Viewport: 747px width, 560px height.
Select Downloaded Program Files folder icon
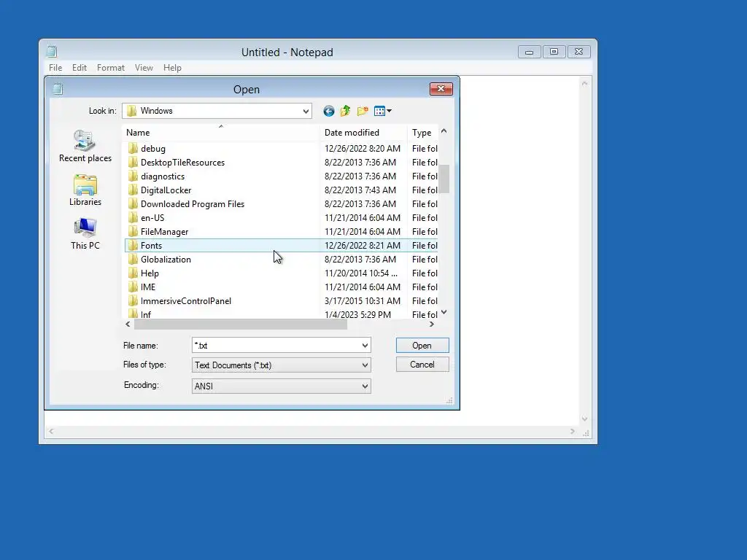point(133,204)
